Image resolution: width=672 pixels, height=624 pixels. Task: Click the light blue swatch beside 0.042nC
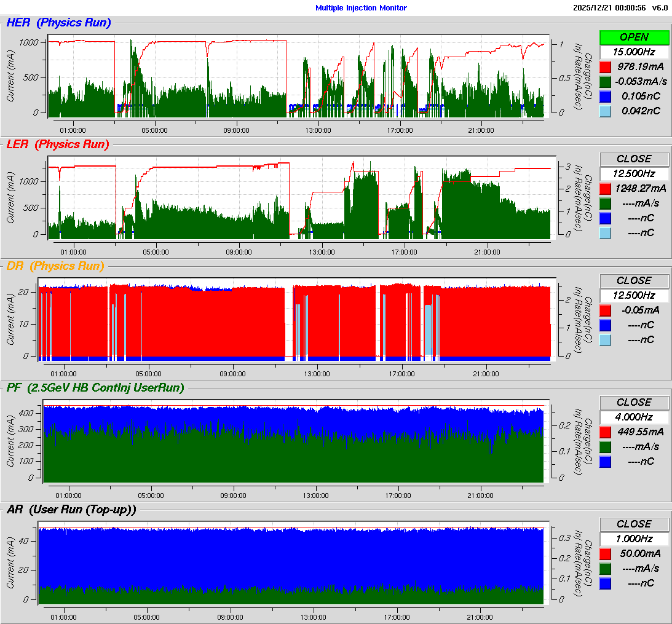tap(605, 111)
